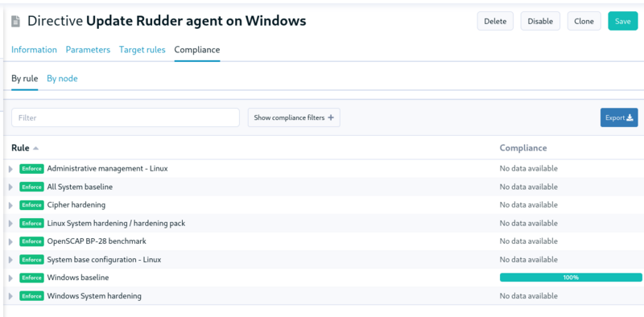Click No data available for All System baseline
This screenshot has height=317, width=644.
[x=529, y=187]
